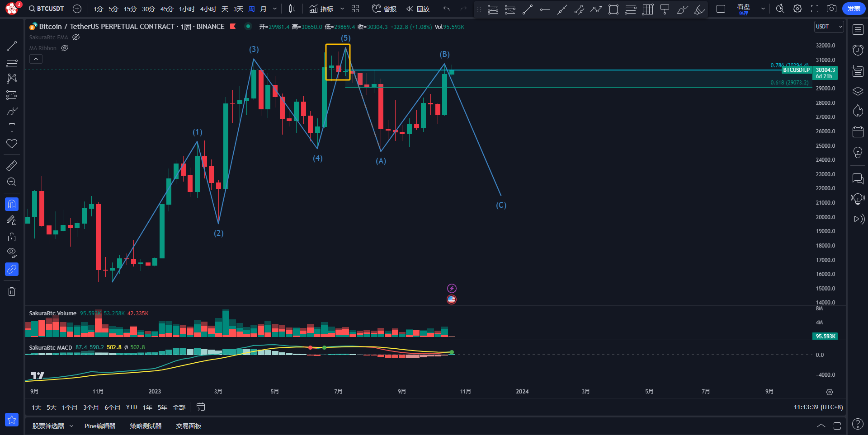Open the watchlist panel in right sidebar
The height and width of the screenshot is (435, 868).
coord(858,30)
